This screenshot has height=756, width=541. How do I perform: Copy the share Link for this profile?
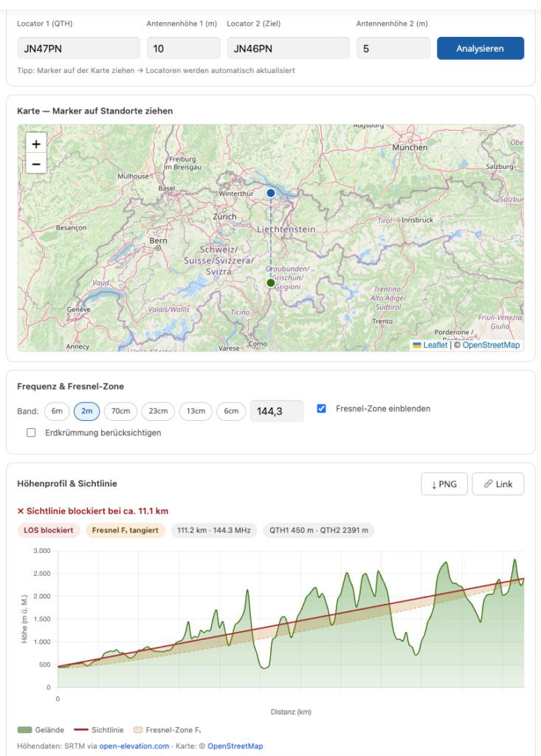(x=498, y=484)
